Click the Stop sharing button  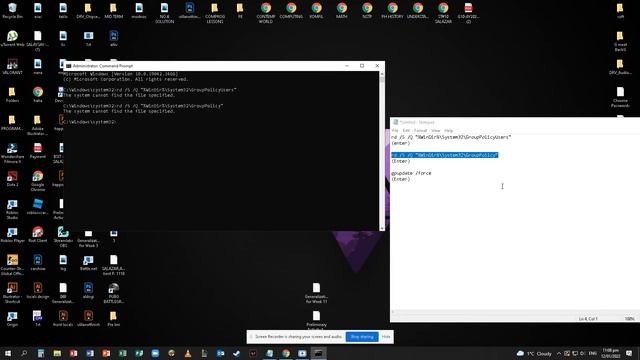[362, 337]
